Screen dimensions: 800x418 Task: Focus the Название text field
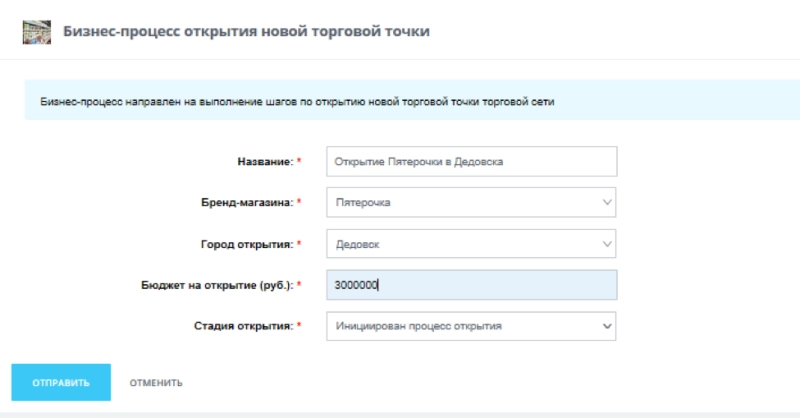tap(471, 162)
